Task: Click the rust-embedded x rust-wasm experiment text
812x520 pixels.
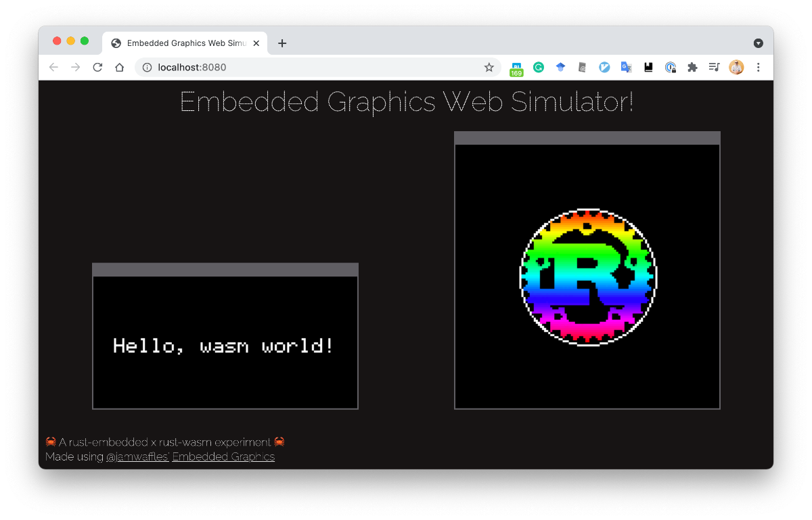Action: click(165, 442)
